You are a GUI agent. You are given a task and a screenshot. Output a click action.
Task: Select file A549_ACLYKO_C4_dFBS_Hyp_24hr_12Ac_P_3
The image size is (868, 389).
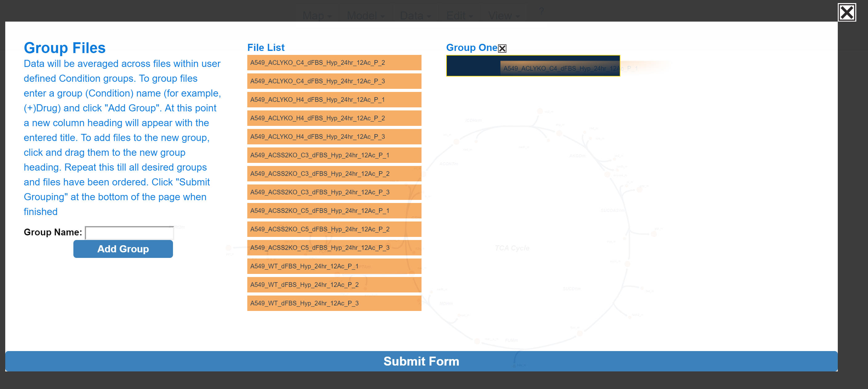click(334, 81)
